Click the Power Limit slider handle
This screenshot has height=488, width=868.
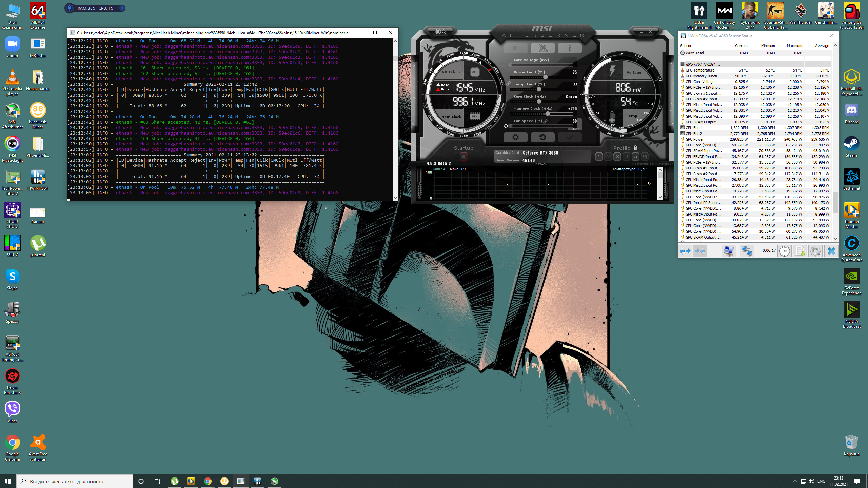(545, 77)
